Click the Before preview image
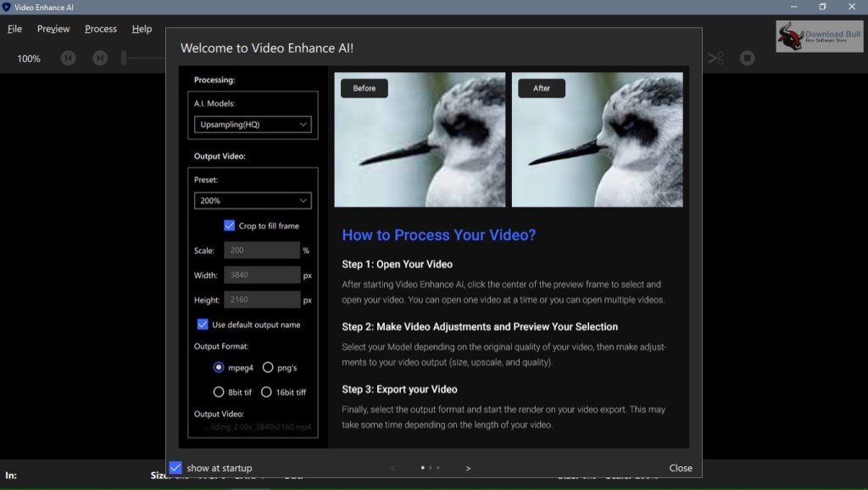 click(420, 140)
